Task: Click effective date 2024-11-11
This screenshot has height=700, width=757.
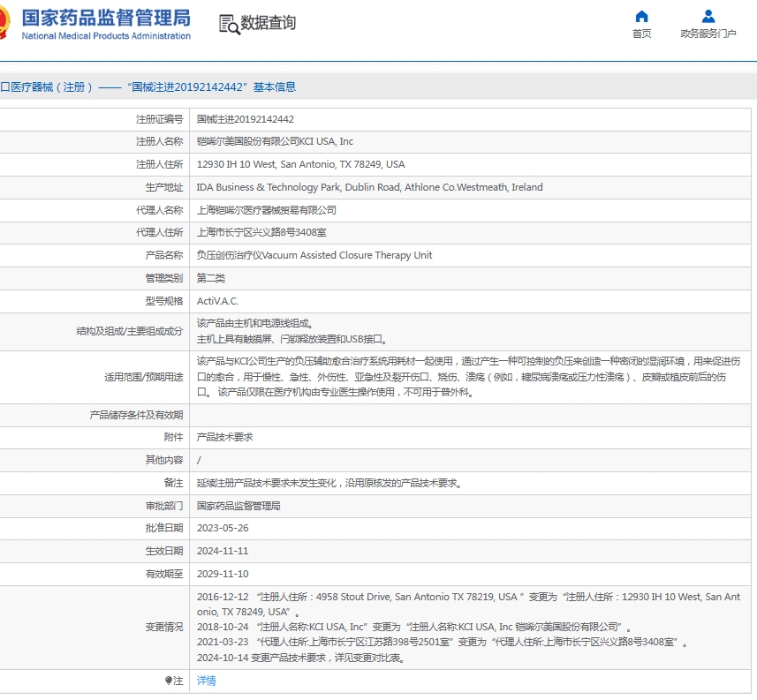Action: click(x=223, y=551)
